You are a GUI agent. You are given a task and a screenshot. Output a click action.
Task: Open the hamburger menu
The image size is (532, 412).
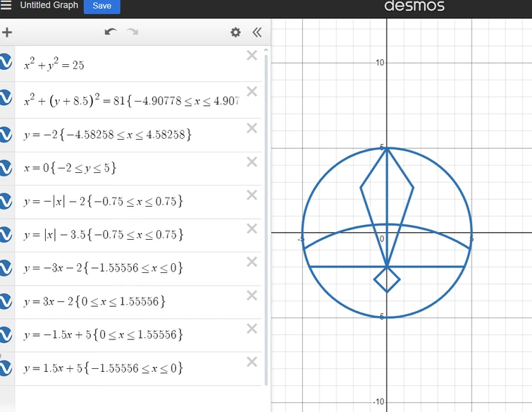point(6,5)
